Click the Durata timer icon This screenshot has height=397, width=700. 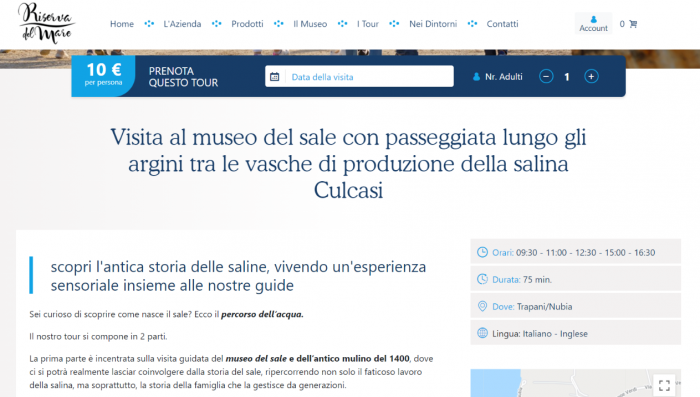(482, 279)
